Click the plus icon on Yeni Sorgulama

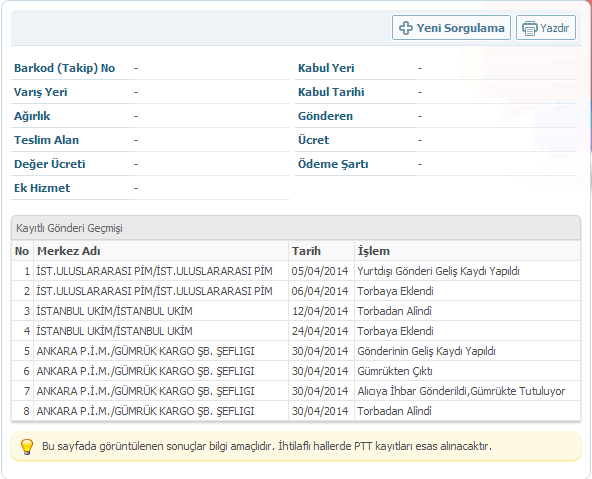click(405, 28)
